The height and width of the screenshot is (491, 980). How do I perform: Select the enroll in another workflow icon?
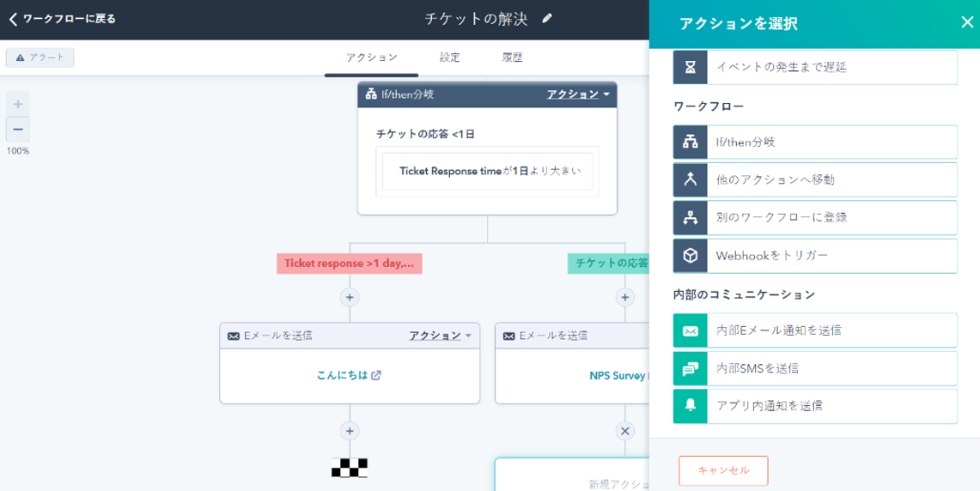coord(690,218)
